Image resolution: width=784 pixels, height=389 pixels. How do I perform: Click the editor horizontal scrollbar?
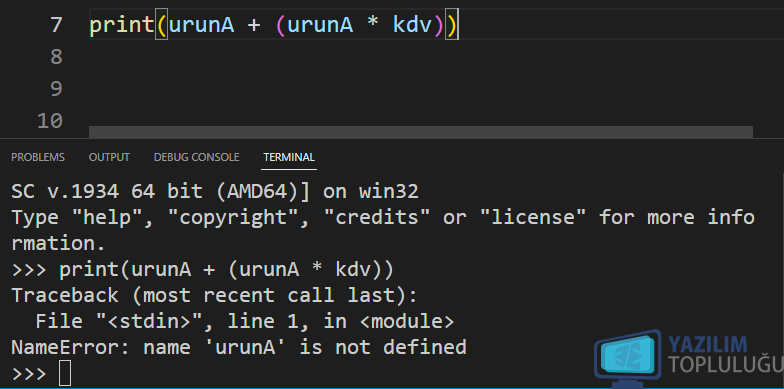pyautogui.click(x=420, y=132)
